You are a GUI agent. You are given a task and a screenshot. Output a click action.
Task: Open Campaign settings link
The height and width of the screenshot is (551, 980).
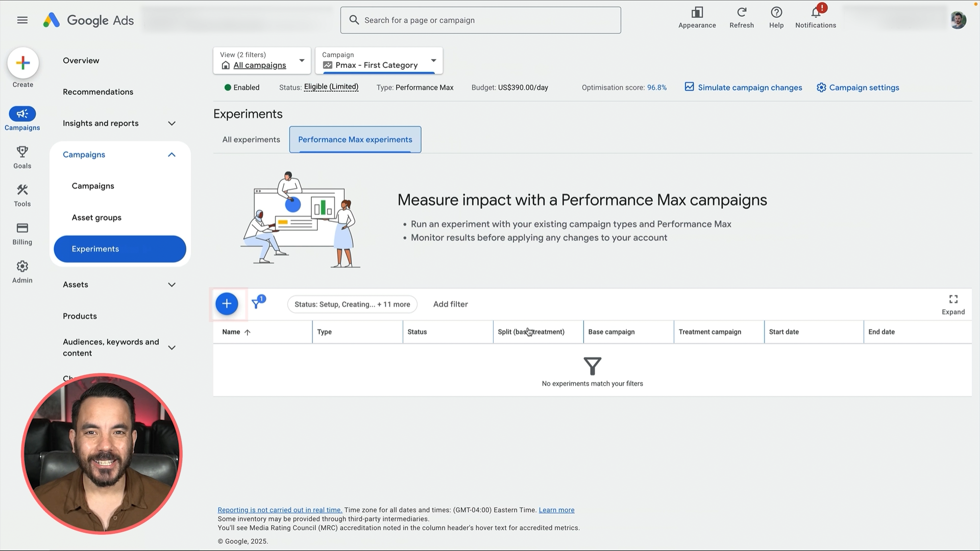[864, 88]
